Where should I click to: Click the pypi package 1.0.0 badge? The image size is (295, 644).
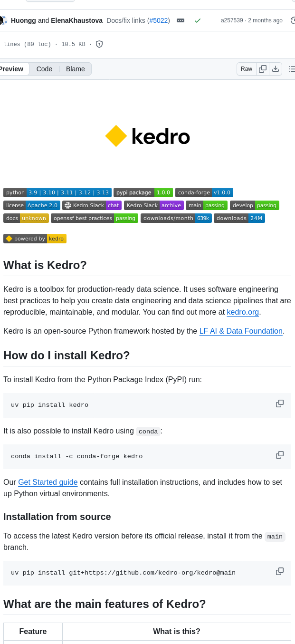pos(143,192)
